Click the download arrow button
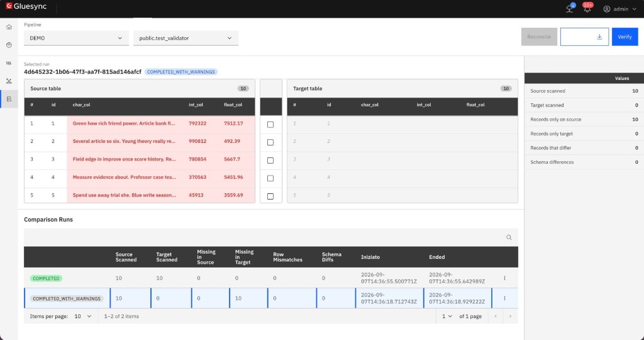 [x=584, y=37]
